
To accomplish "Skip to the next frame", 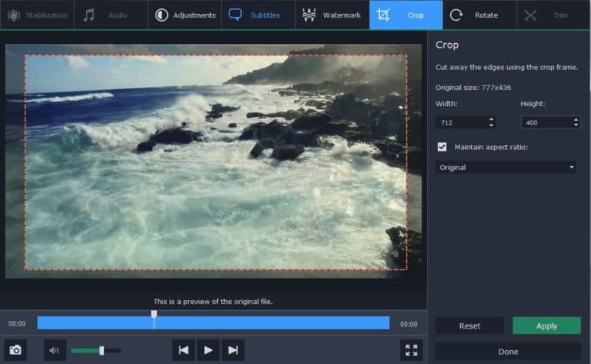I will tap(232, 351).
